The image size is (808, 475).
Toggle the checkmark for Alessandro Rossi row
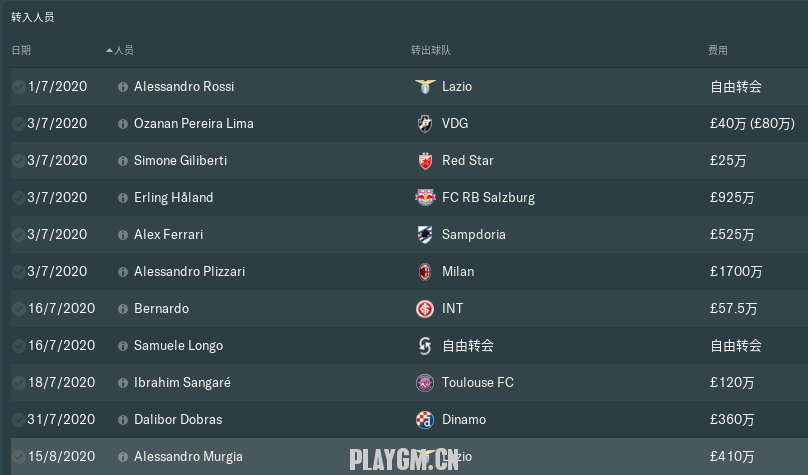click(19, 87)
